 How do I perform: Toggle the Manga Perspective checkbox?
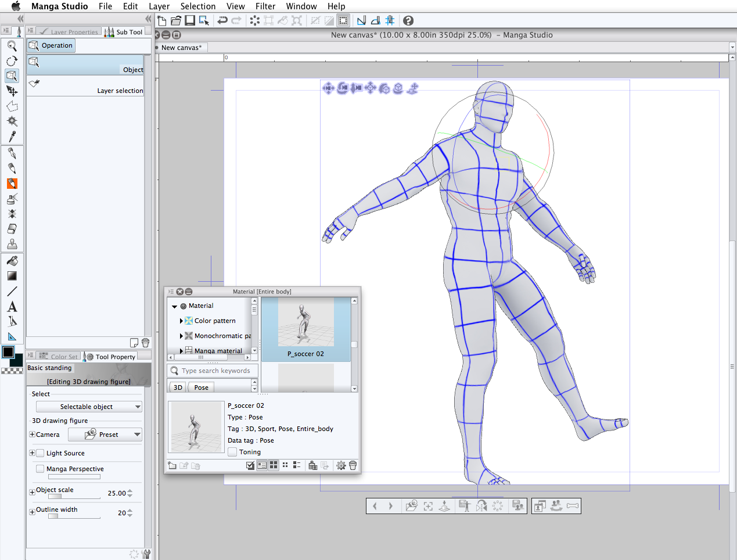(40, 469)
